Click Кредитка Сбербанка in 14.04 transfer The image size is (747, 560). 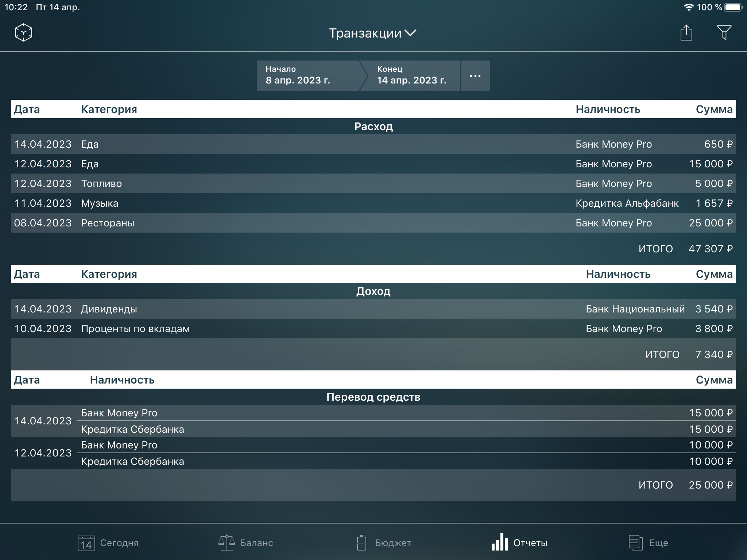(x=132, y=429)
